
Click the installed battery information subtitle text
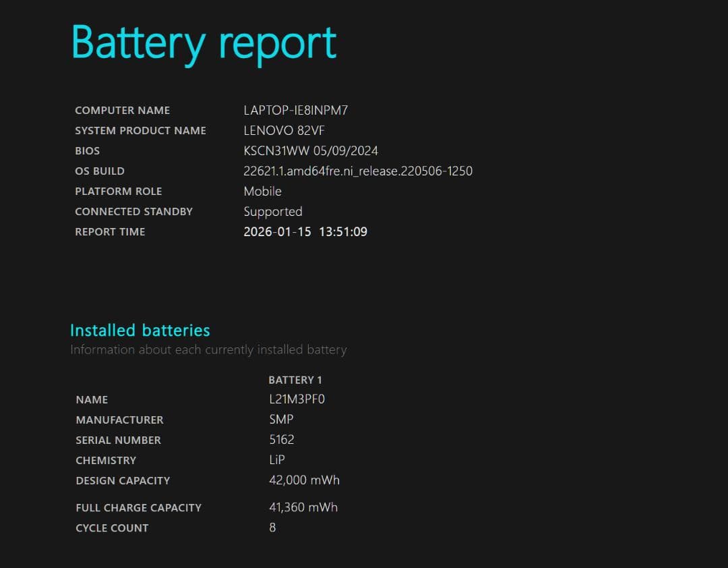208,349
